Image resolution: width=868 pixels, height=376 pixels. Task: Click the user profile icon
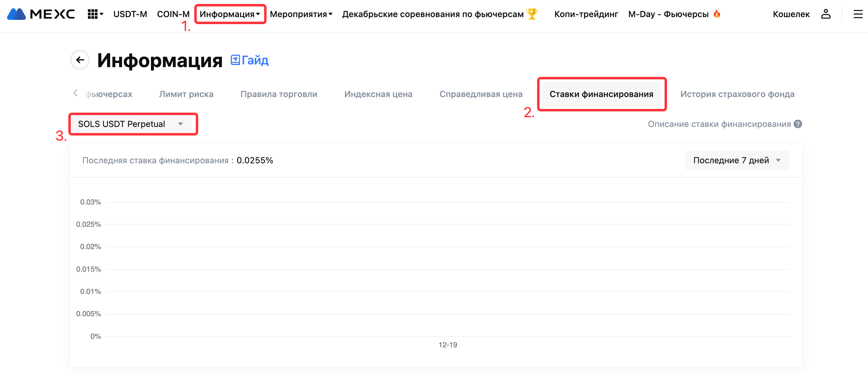click(x=825, y=14)
